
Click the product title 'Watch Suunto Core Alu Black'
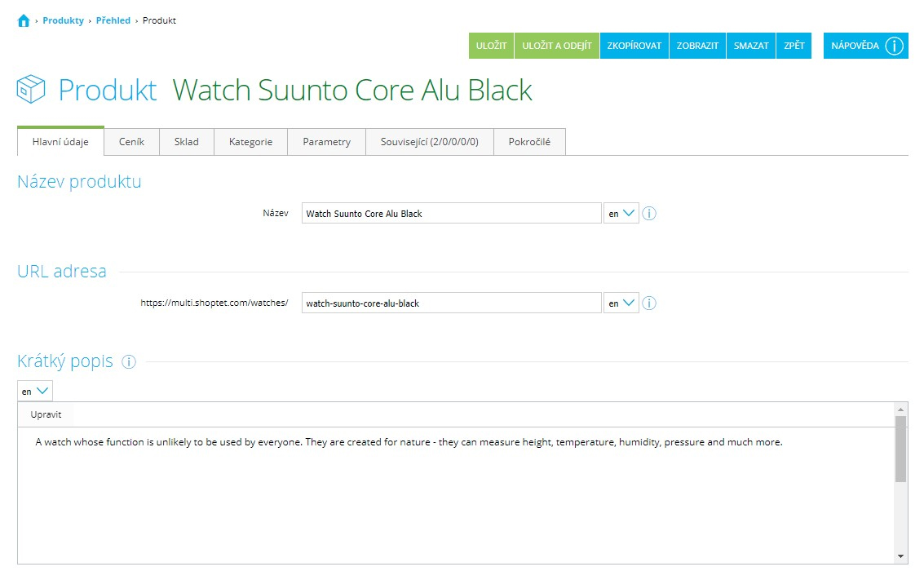[352, 91]
